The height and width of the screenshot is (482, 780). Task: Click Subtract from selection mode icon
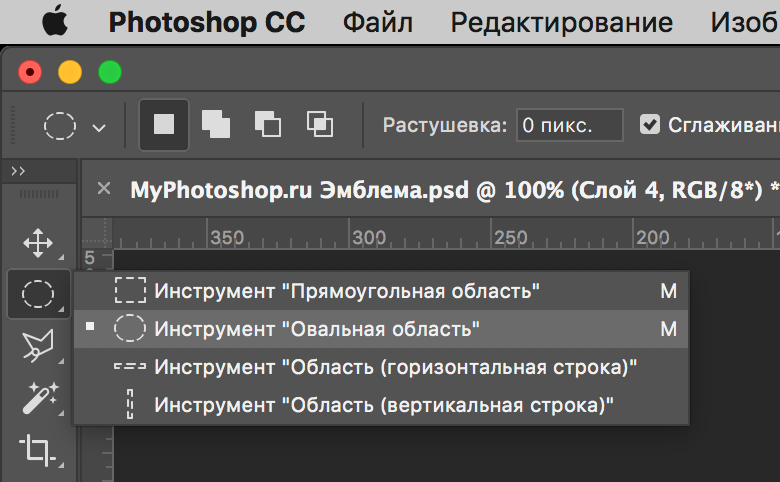tap(267, 125)
